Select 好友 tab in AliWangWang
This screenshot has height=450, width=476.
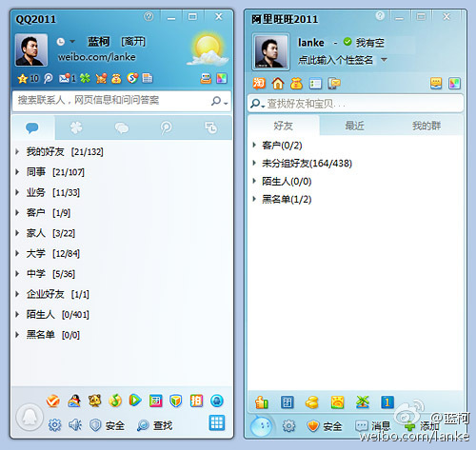point(284,126)
